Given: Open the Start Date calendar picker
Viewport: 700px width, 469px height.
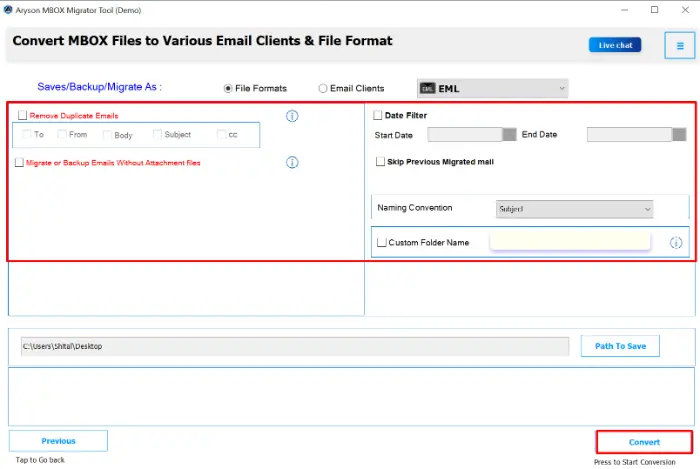Looking at the screenshot, I should 509,134.
